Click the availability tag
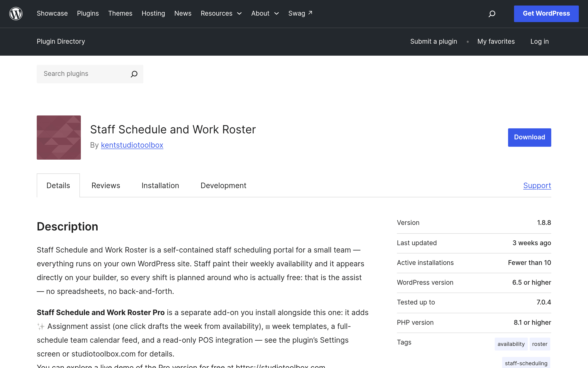 tap(511, 344)
